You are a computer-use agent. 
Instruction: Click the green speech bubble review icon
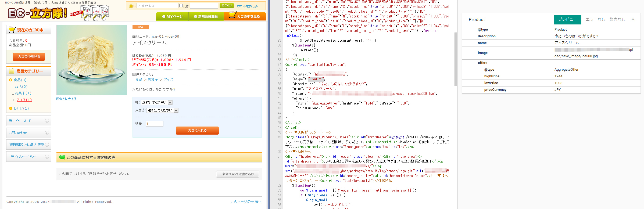tap(62, 157)
